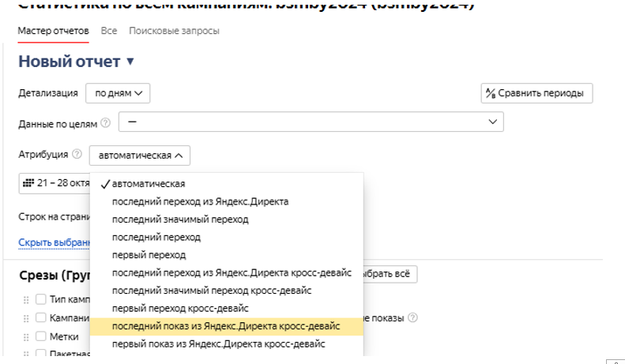Switch to the Все tab
This screenshot has width=625, height=364.
pyautogui.click(x=109, y=31)
